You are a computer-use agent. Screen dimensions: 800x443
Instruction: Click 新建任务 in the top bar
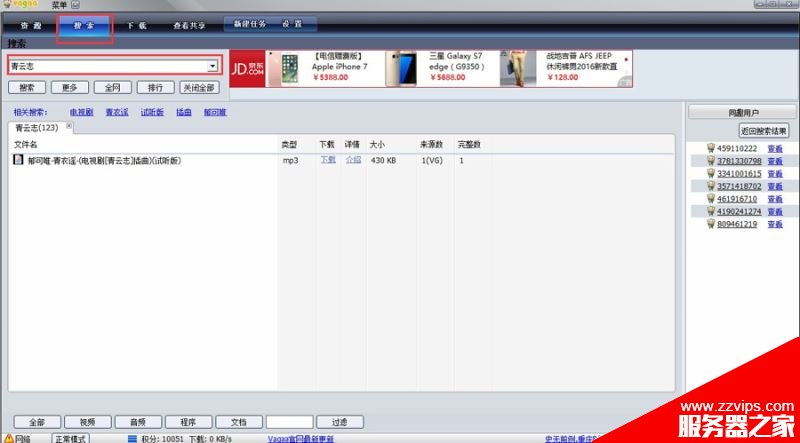click(249, 24)
